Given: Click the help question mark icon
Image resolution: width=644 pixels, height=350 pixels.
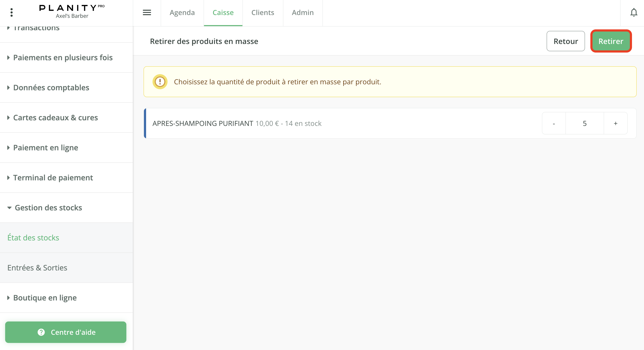Looking at the screenshot, I should point(41,332).
